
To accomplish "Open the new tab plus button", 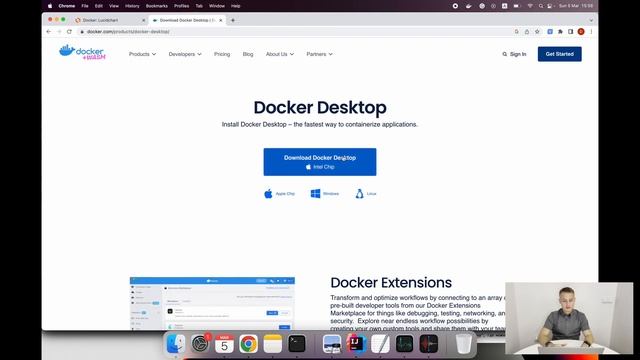I will (x=233, y=20).
